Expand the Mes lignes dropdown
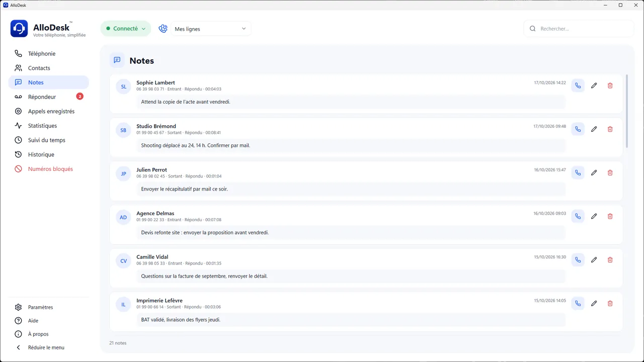This screenshot has width=644, height=362. 211,29
